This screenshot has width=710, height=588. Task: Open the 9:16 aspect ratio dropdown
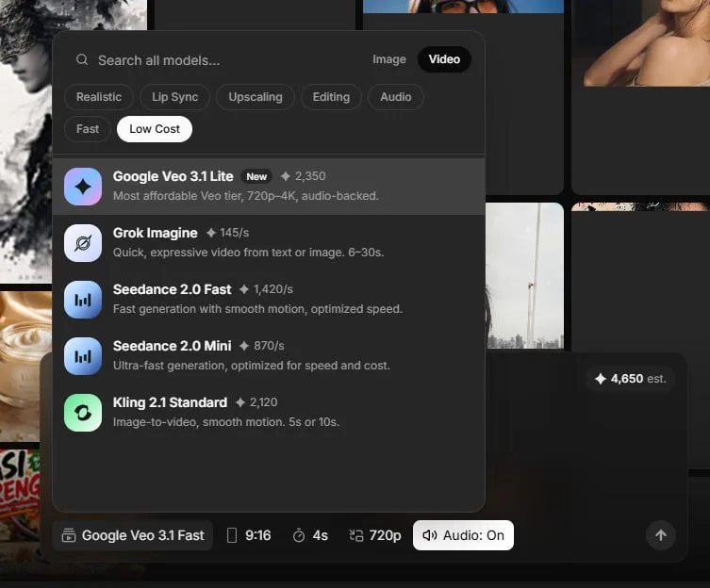[249, 535]
